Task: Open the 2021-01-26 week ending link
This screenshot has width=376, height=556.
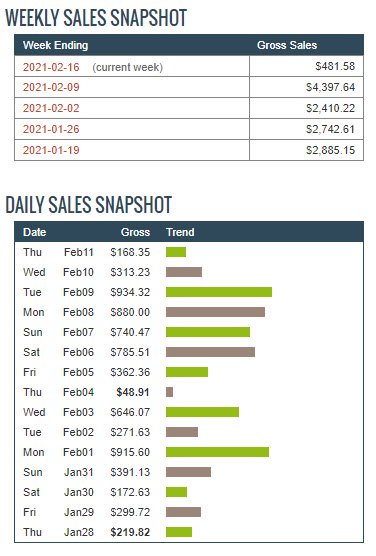Action: pyautogui.click(x=51, y=129)
